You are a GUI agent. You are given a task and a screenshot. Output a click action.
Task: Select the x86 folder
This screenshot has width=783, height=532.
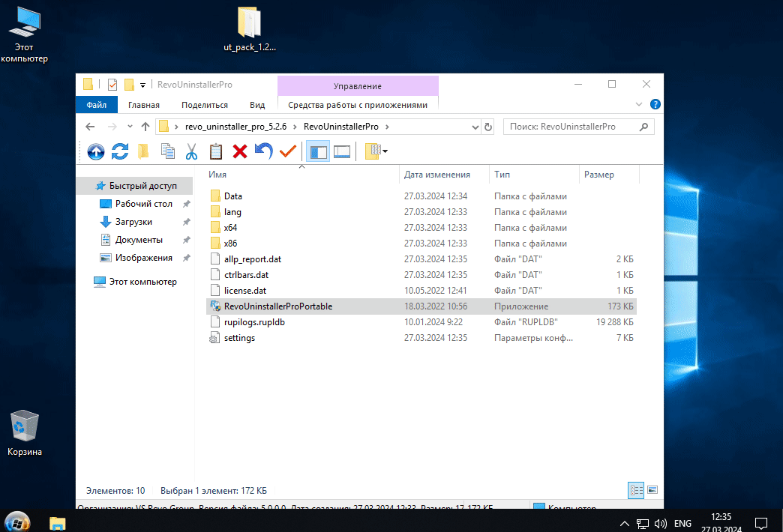tap(421, 244)
